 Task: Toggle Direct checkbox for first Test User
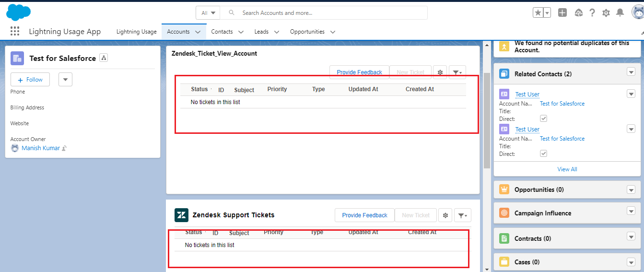[543, 118]
